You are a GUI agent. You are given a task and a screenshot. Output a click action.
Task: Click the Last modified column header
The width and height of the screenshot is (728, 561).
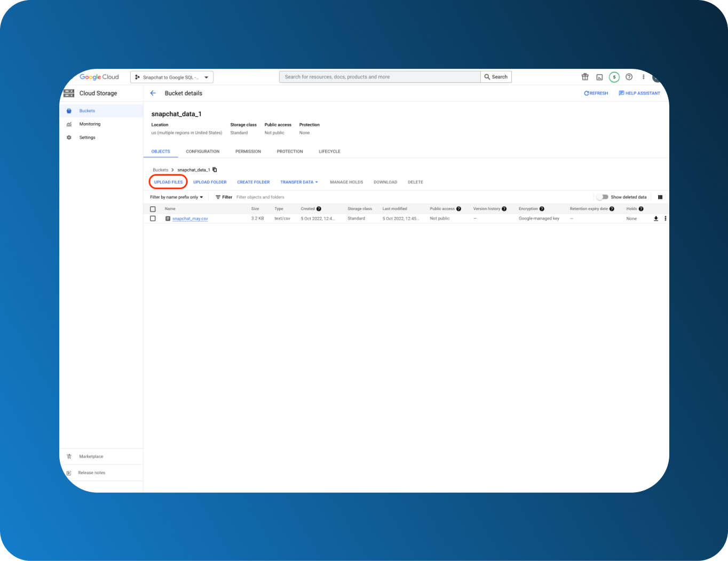click(395, 209)
